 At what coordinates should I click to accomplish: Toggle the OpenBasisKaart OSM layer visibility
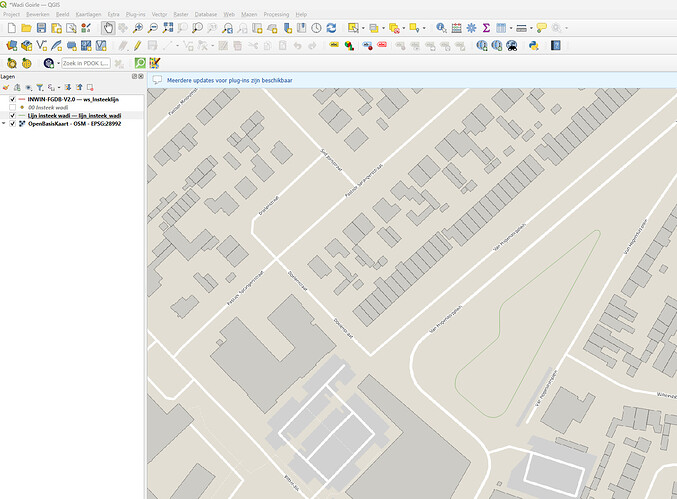click(12, 124)
